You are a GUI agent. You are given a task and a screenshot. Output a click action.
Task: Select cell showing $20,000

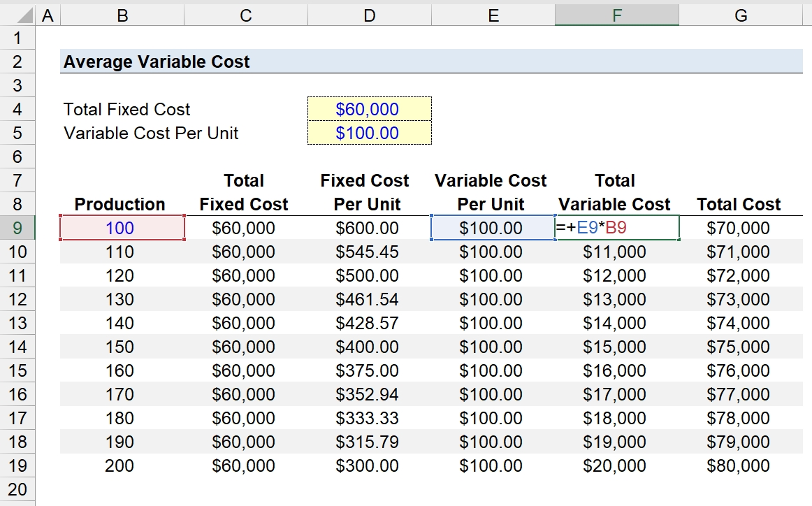point(617,465)
